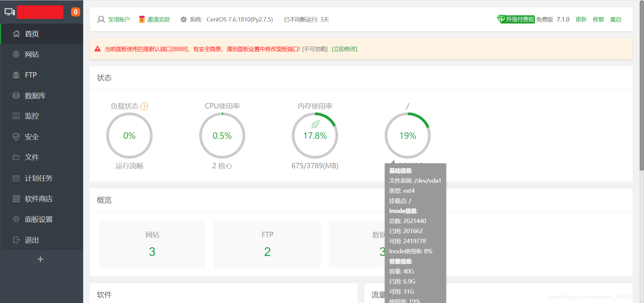Click 已不间断运行: 3天 uptime text
Image resolution: width=644 pixels, height=303 pixels.
(307, 19)
